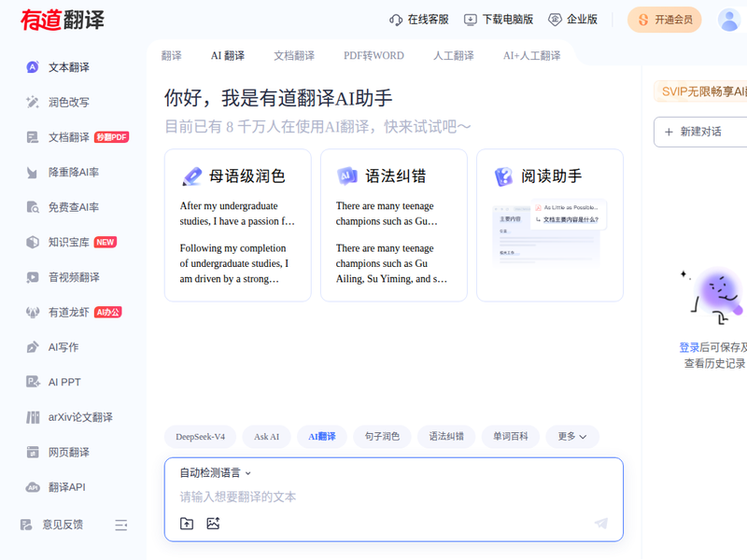The width and height of the screenshot is (747, 560).
Task: Open 润色改写 magic wand icon
Action: 33,102
